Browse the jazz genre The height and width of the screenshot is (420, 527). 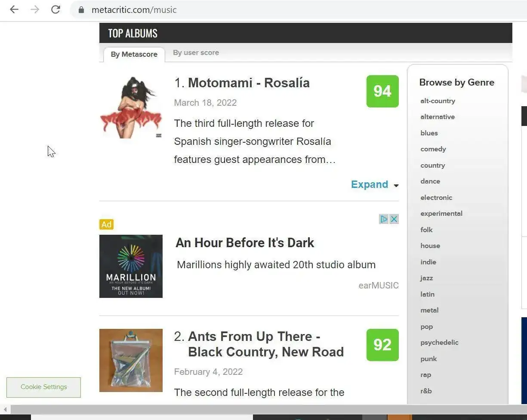pos(426,278)
